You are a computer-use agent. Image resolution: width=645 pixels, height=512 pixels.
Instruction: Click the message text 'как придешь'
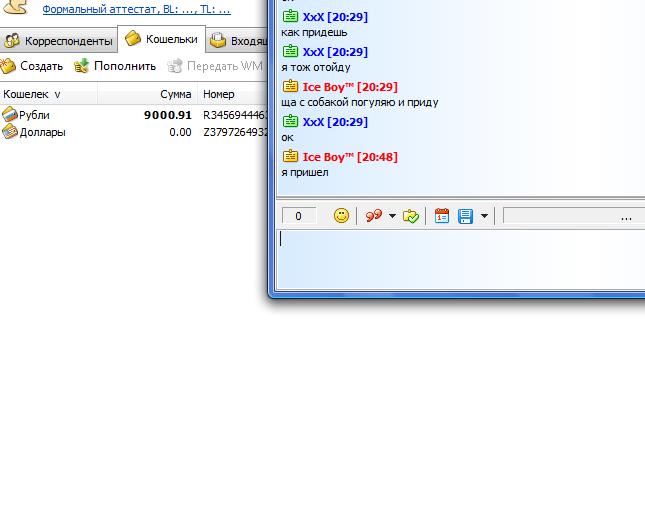(314, 32)
